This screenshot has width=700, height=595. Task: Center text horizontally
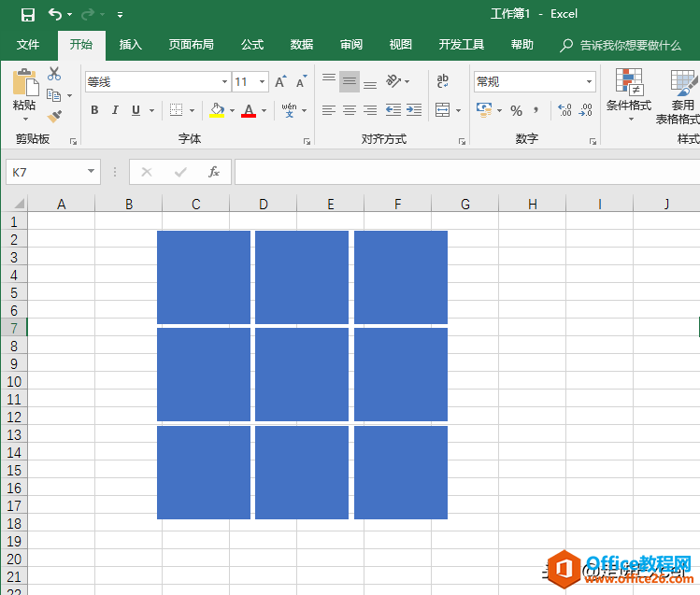click(350, 109)
